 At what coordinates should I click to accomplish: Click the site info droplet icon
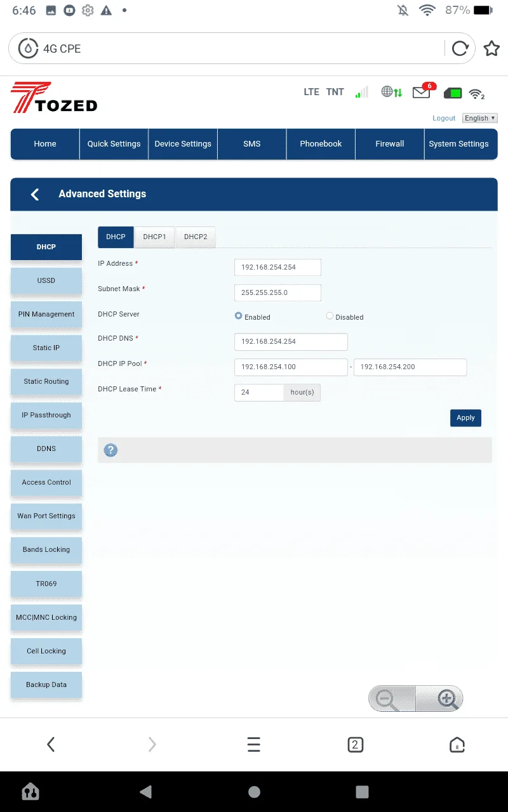pos(28,49)
